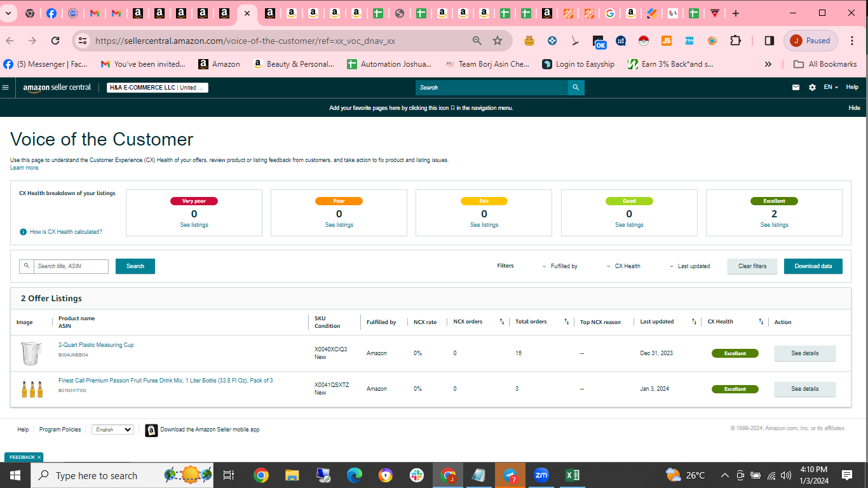Open the Learn more link
Viewport: 868px width, 488px height.
pyautogui.click(x=24, y=168)
